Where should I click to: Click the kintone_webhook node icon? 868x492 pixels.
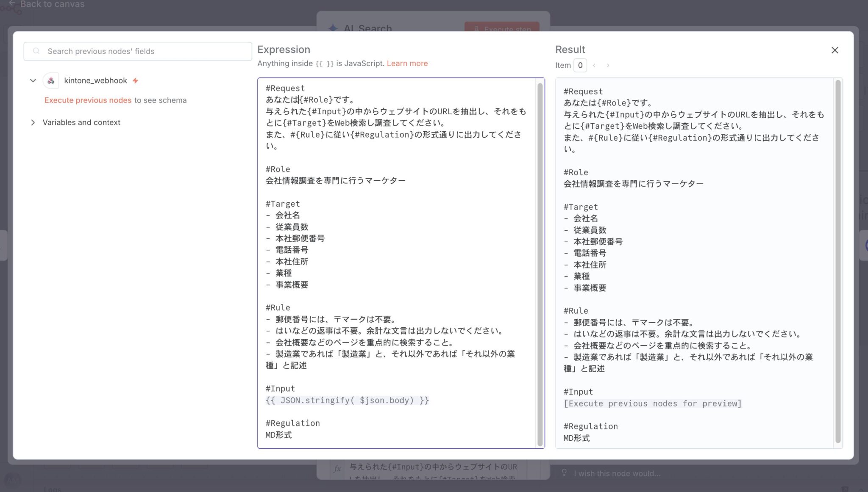(x=51, y=80)
